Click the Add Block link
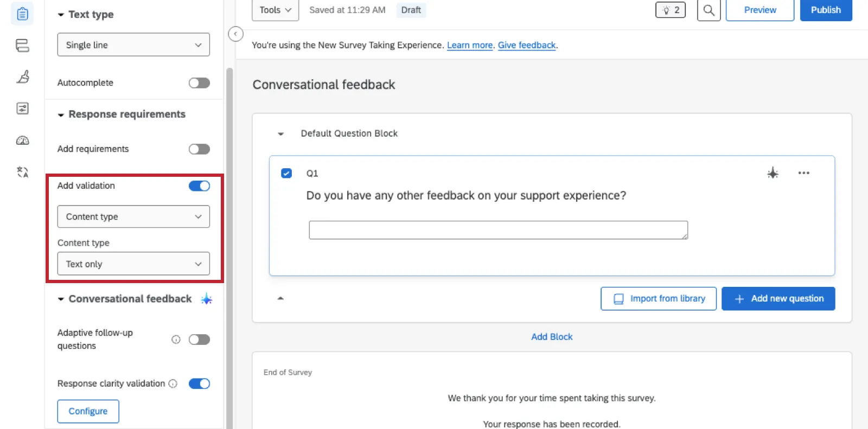This screenshot has height=429, width=868. point(552,337)
